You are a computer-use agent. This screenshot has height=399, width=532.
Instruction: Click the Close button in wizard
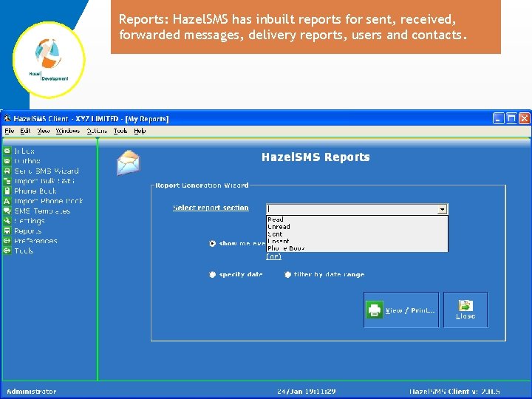465,310
